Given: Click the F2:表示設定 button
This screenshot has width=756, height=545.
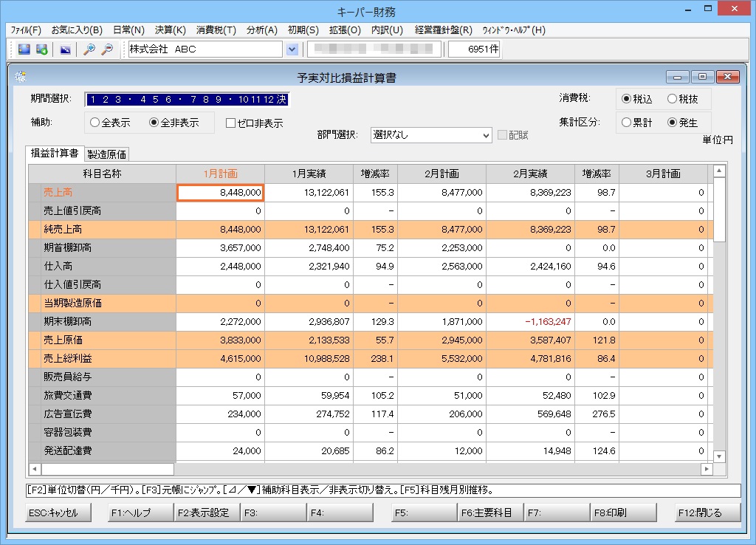Looking at the screenshot, I should (207, 513).
